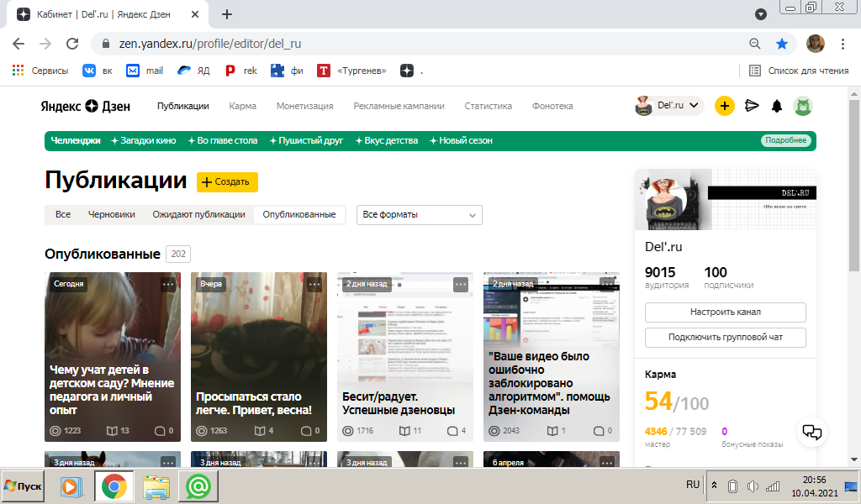Show hidden tray icons arrow

(714, 486)
